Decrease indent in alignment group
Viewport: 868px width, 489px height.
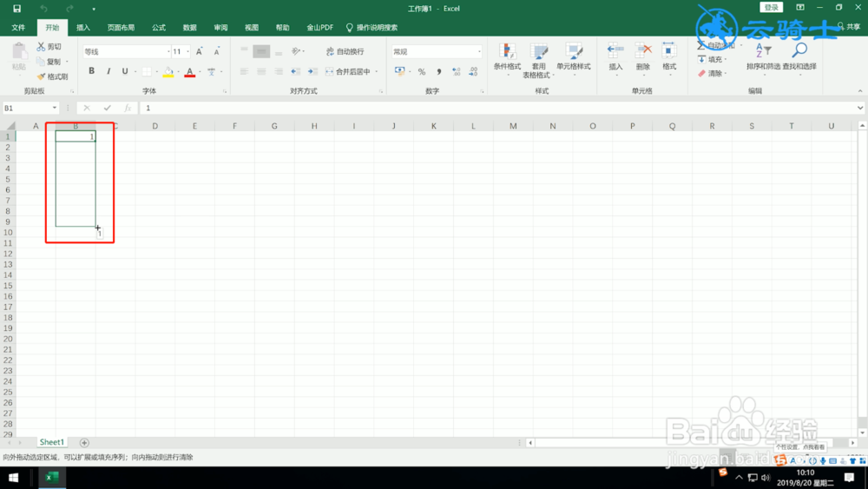296,71
